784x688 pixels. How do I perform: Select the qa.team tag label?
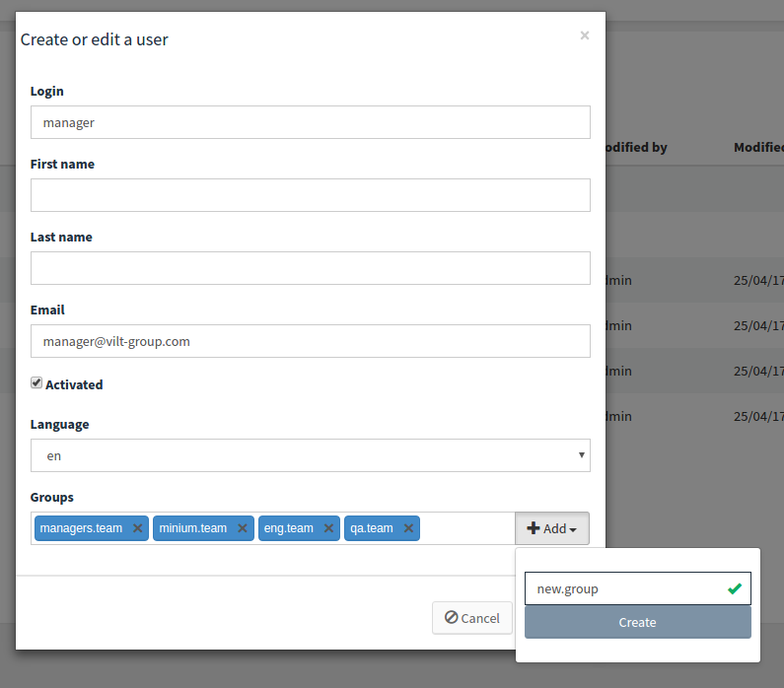click(x=372, y=528)
